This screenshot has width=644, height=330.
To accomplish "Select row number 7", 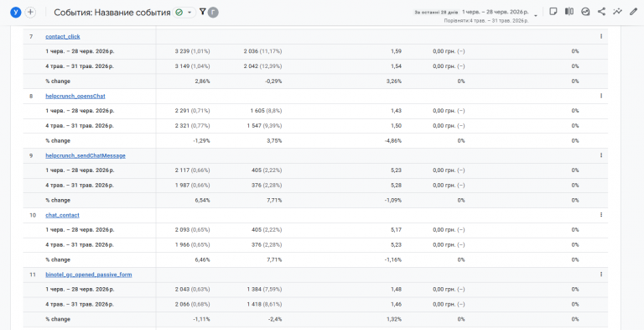I will pyautogui.click(x=31, y=37).
